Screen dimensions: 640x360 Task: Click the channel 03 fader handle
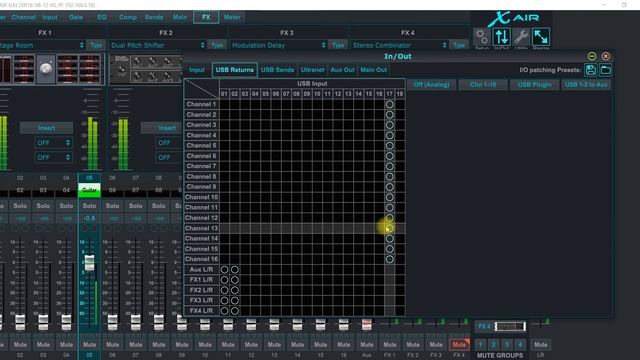coord(43,322)
